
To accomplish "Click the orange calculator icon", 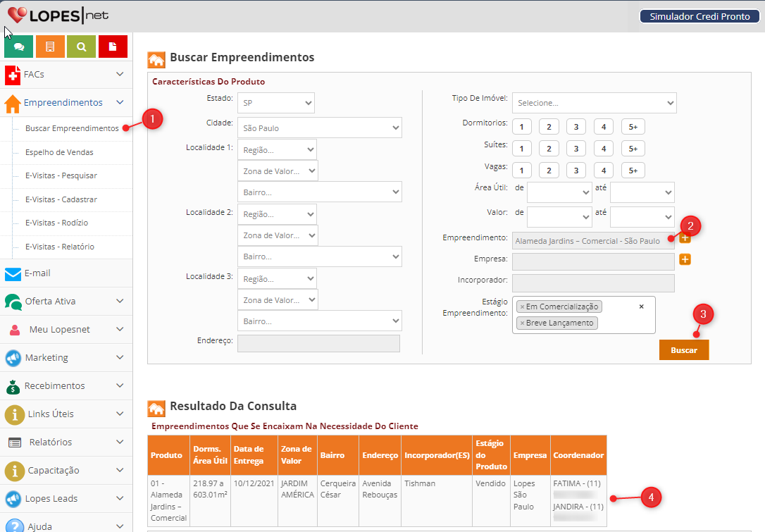I will pos(50,47).
